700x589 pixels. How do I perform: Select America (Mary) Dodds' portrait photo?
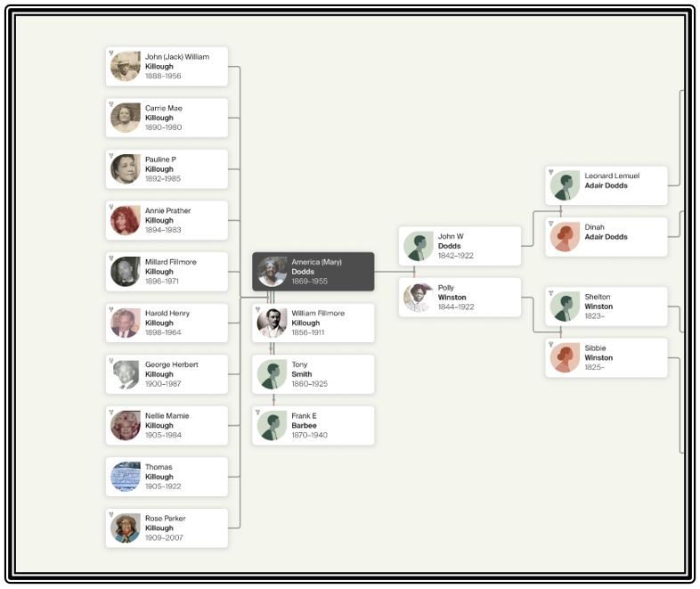click(273, 272)
